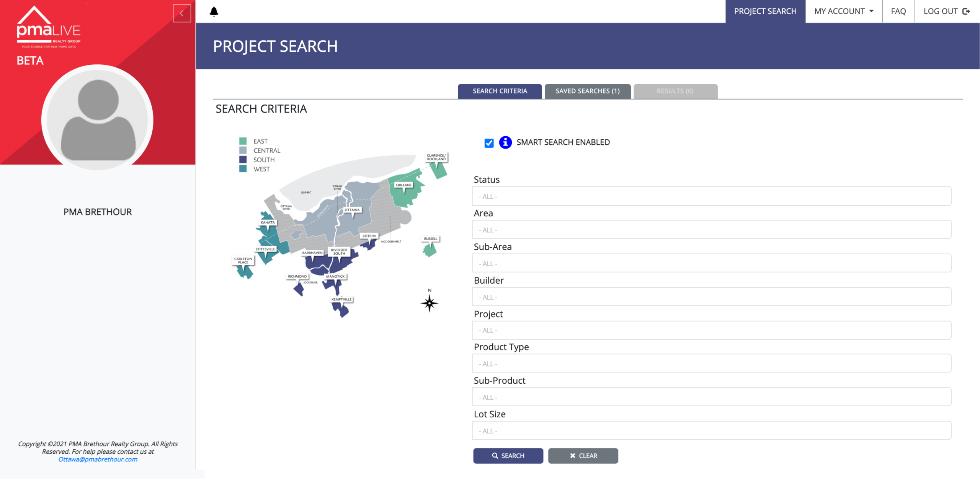980x479 pixels.
Task: Select Carleton Place marker on the map
Action: click(243, 260)
